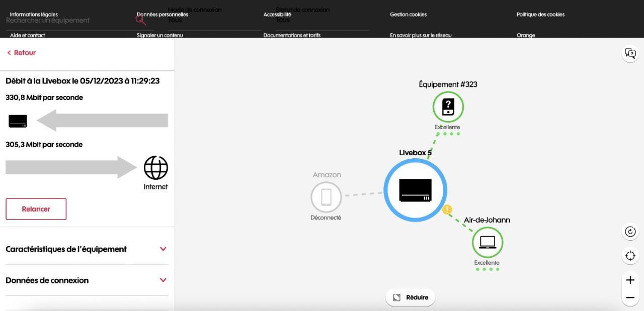Click the Amazon label text
This screenshot has width=644, height=311.
[x=327, y=175]
